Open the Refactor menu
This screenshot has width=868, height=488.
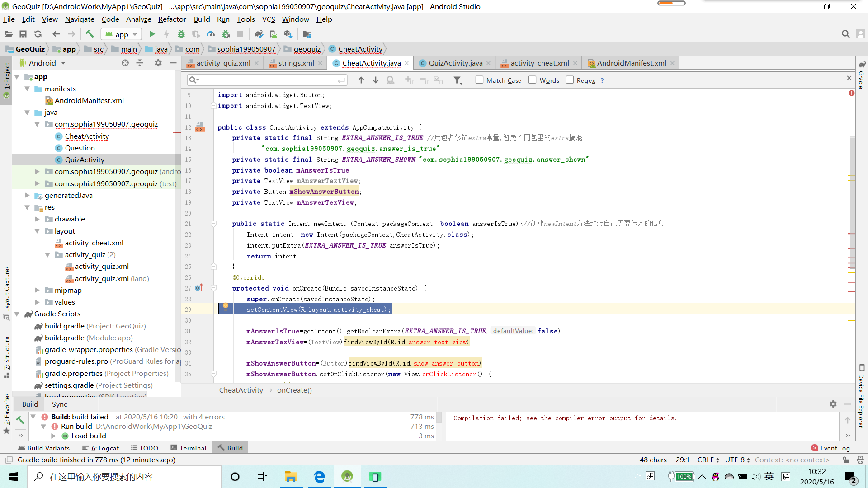tap(172, 19)
